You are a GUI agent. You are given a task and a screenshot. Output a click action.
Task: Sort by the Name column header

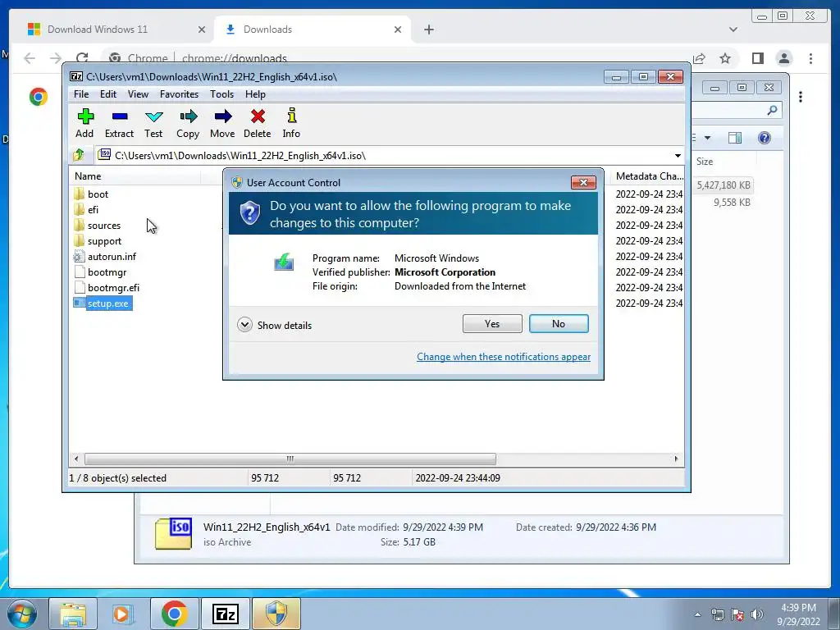pos(135,176)
